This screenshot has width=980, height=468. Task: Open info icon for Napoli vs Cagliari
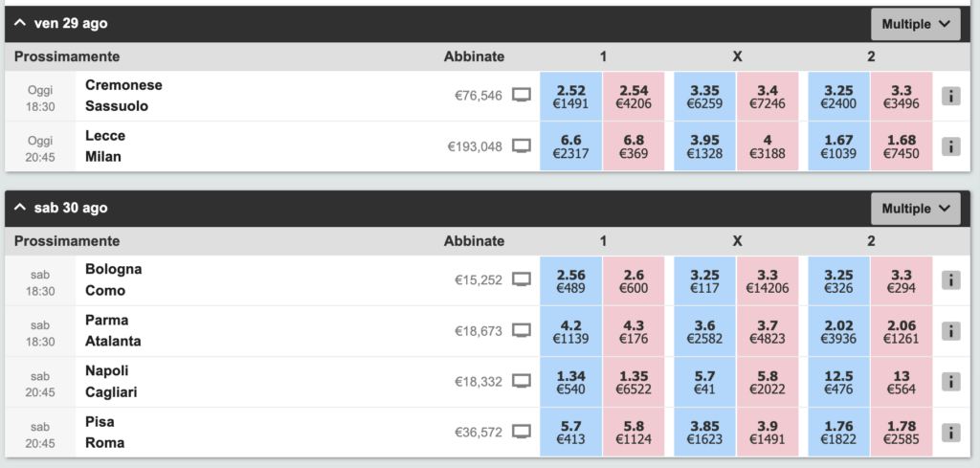pos(950,381)
